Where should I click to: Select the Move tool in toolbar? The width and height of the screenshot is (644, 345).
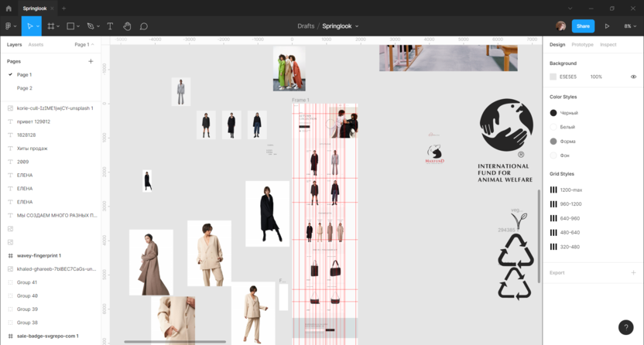(x=29, y=26)
